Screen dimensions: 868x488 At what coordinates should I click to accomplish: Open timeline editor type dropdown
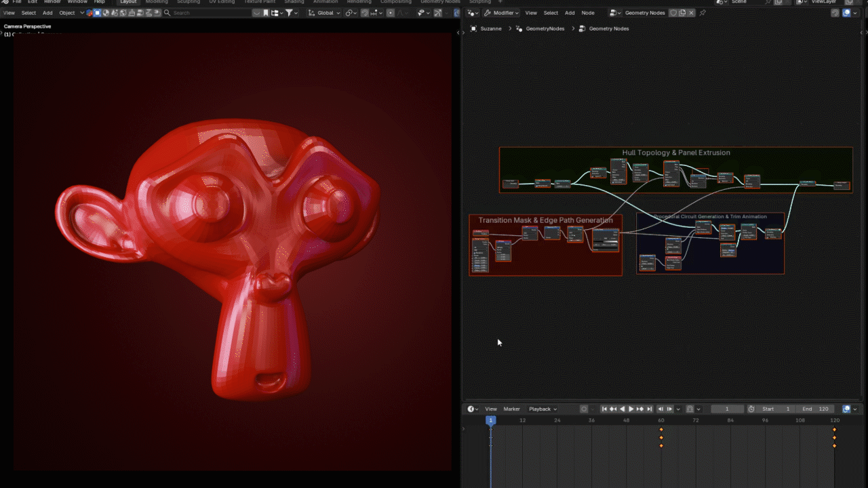(473, 409)
